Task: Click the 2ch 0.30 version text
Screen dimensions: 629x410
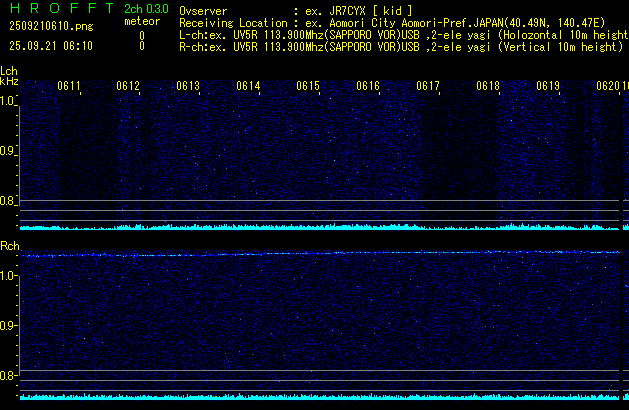Action: [x=146, y=9]
